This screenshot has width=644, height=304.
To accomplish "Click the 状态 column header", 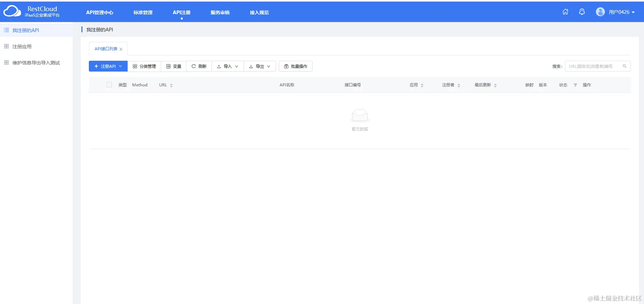I will 563,85.
